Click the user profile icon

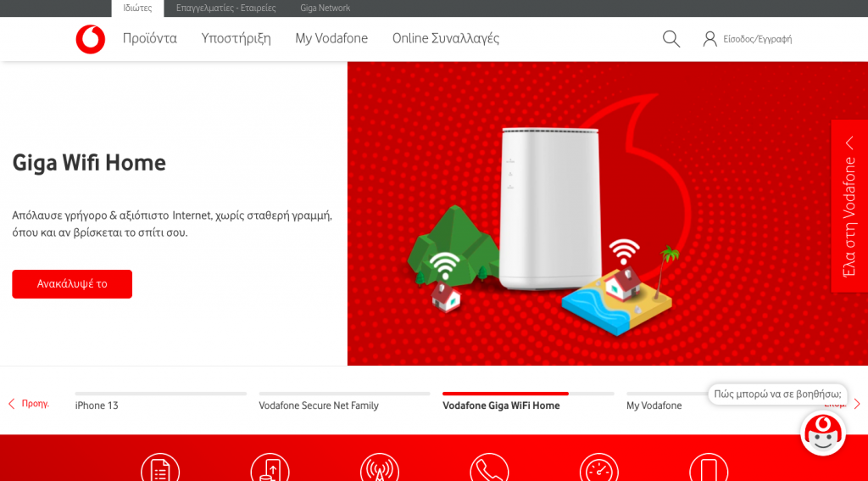coord(709,39)
